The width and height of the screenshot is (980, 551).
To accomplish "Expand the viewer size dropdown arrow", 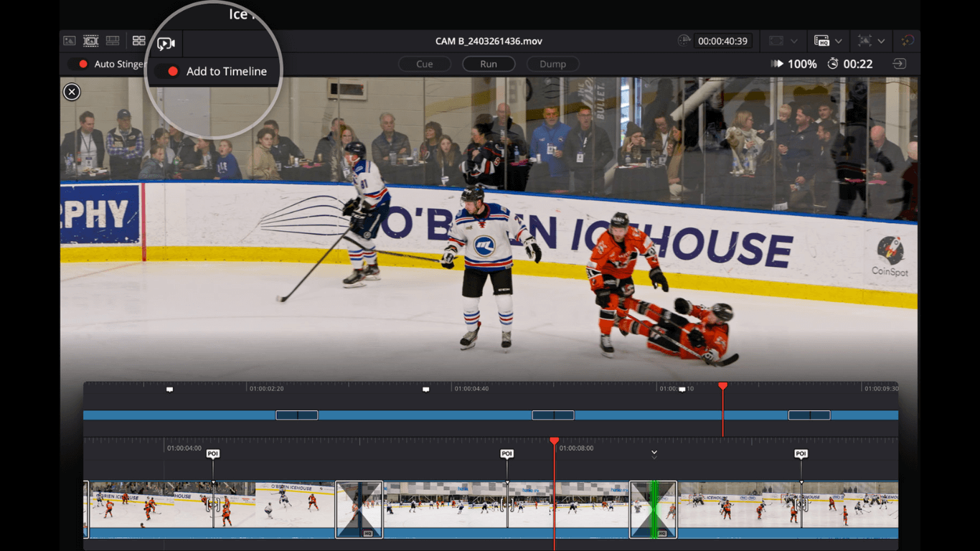I will [793, 41].
